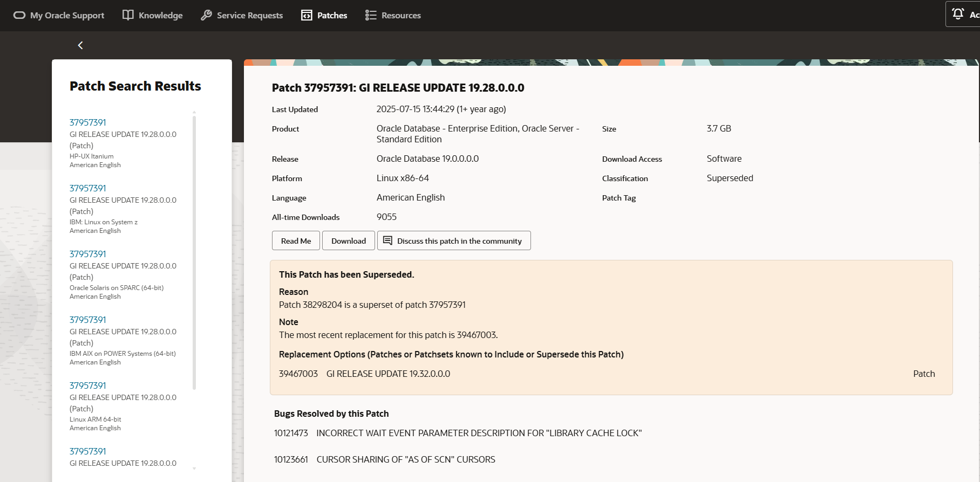Open the last visible 37957391 result link
The height and width of the screenshot is (482, 980).
(x=88, y=451)
